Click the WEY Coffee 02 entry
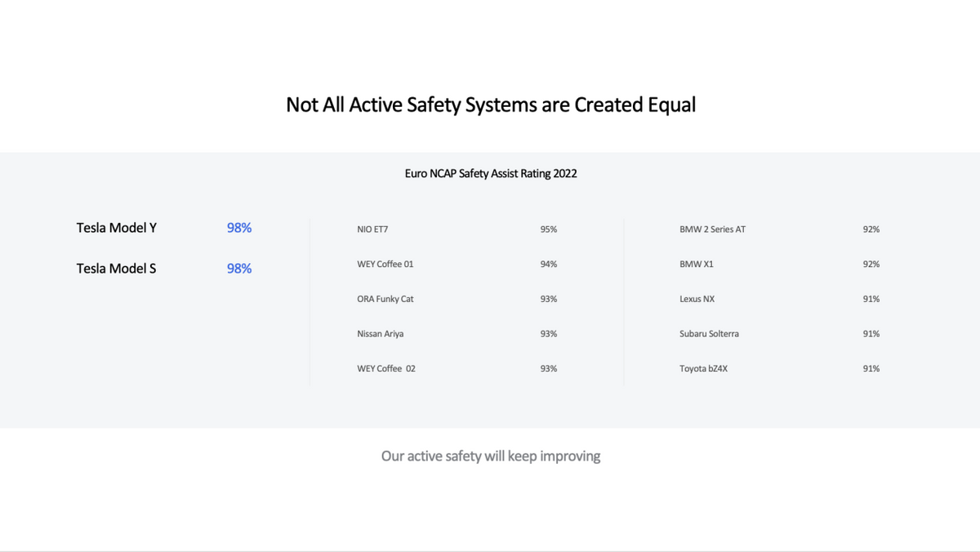Screen dimensions: 980x552 (386, 368)
